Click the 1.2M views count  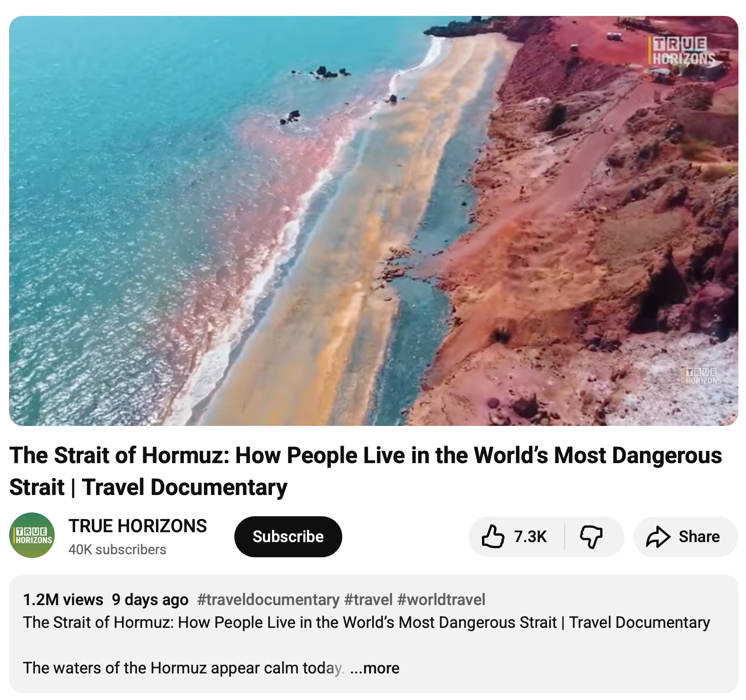63,600
